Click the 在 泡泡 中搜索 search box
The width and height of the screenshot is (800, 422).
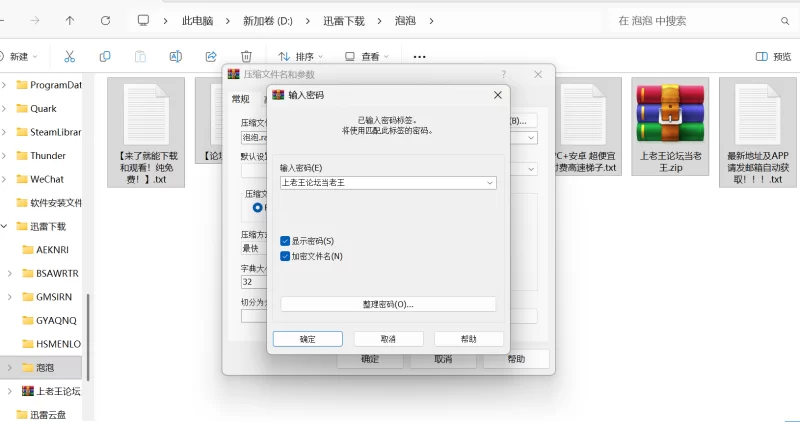(x=700, y=20)
